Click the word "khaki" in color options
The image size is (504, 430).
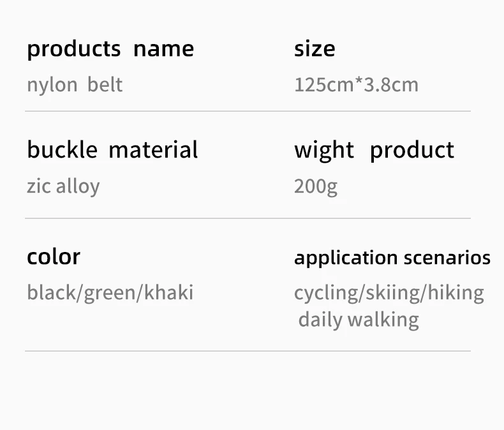(168, 292)
